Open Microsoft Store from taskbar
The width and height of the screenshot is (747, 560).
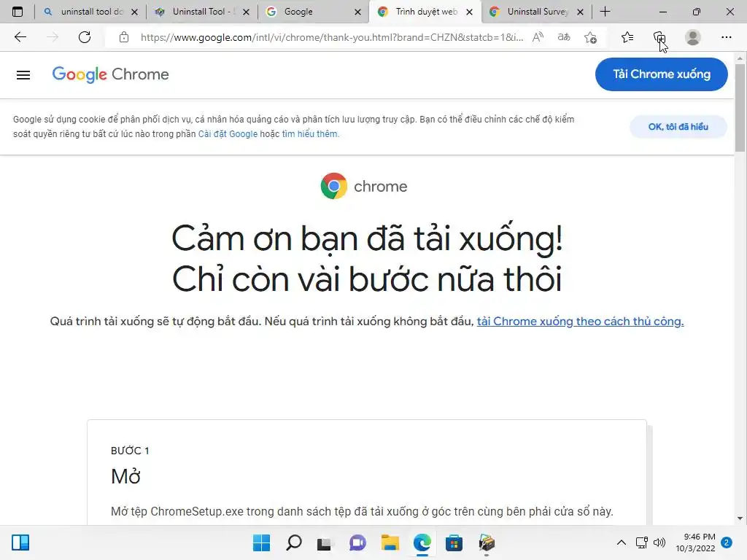[454, 542]
